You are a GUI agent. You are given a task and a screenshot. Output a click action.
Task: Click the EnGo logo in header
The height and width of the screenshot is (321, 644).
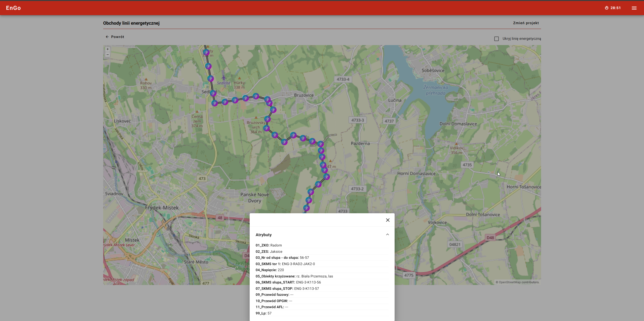tap(13, 8)
